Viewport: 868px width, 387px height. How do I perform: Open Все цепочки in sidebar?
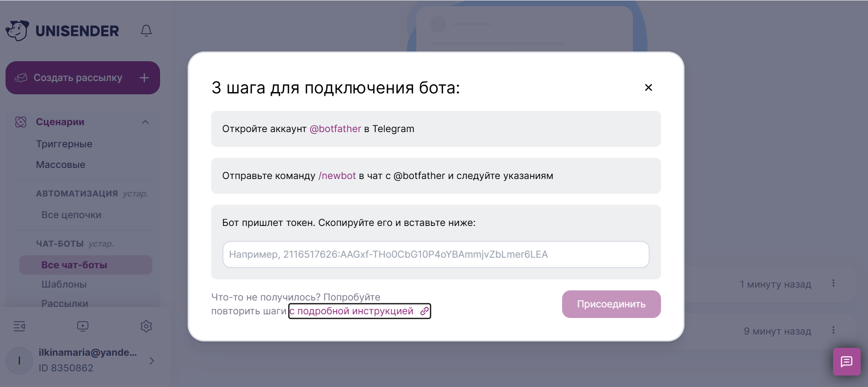[71, 215]
